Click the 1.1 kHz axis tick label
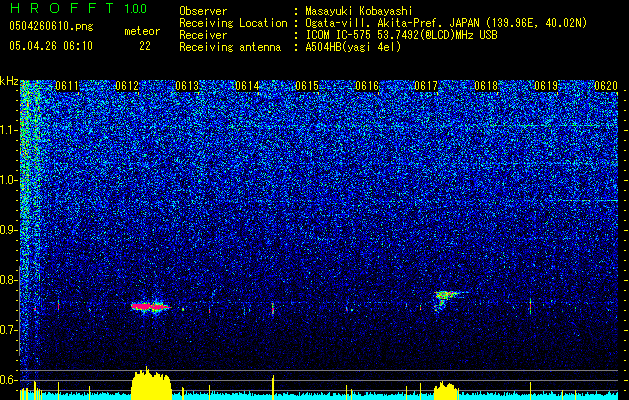 (x=9, y=130)
